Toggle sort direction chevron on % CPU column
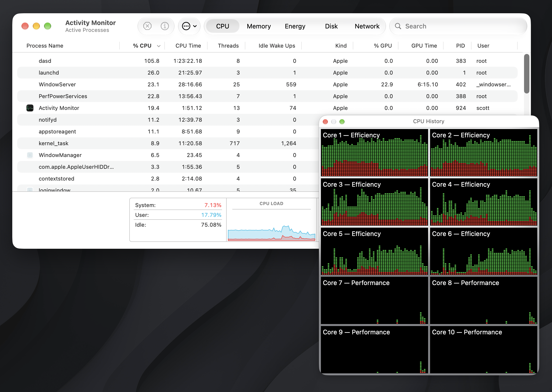The image size is (552, 392). tap(159, 46)
